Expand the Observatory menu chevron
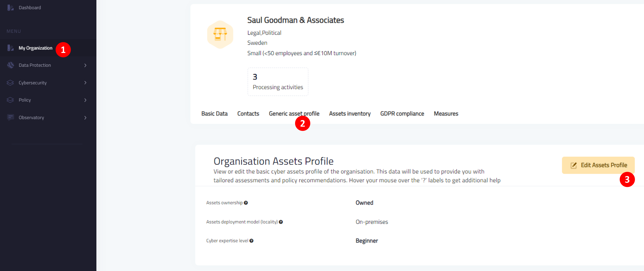644x271 pixels. [x=85, y=118]
